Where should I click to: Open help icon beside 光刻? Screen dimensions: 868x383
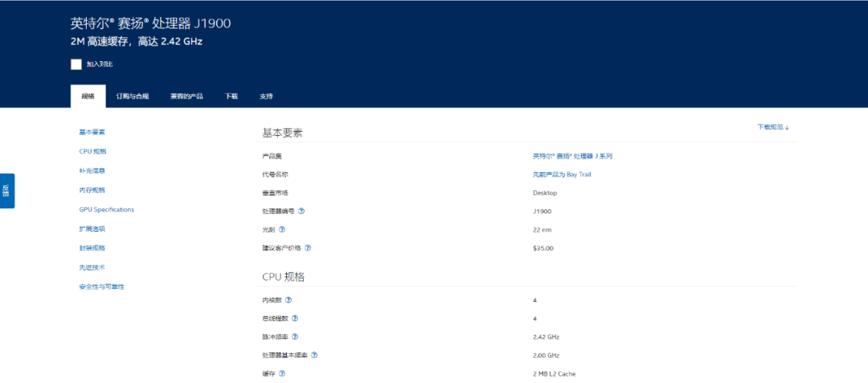pos(282,229)
